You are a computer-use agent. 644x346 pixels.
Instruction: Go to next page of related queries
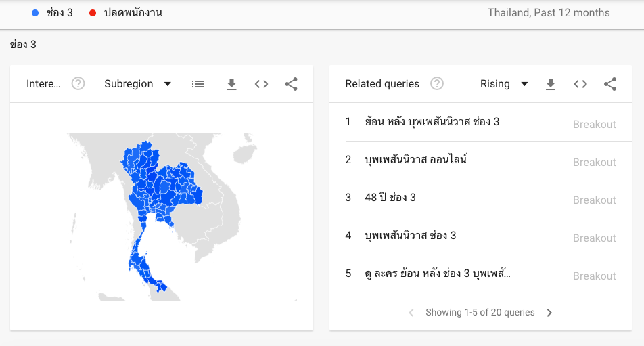[549, 313]
